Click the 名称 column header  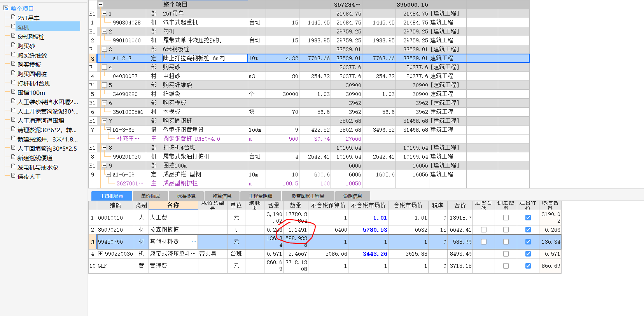click(173, 205)
